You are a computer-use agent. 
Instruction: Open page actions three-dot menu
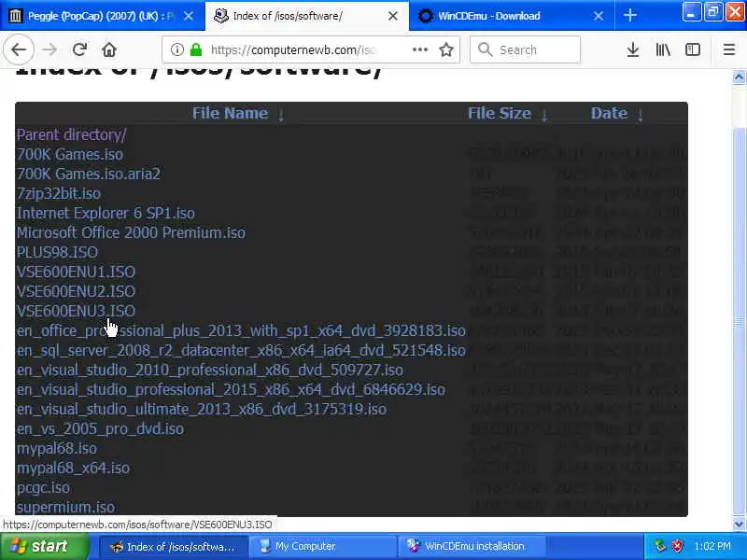pos(419,49)
